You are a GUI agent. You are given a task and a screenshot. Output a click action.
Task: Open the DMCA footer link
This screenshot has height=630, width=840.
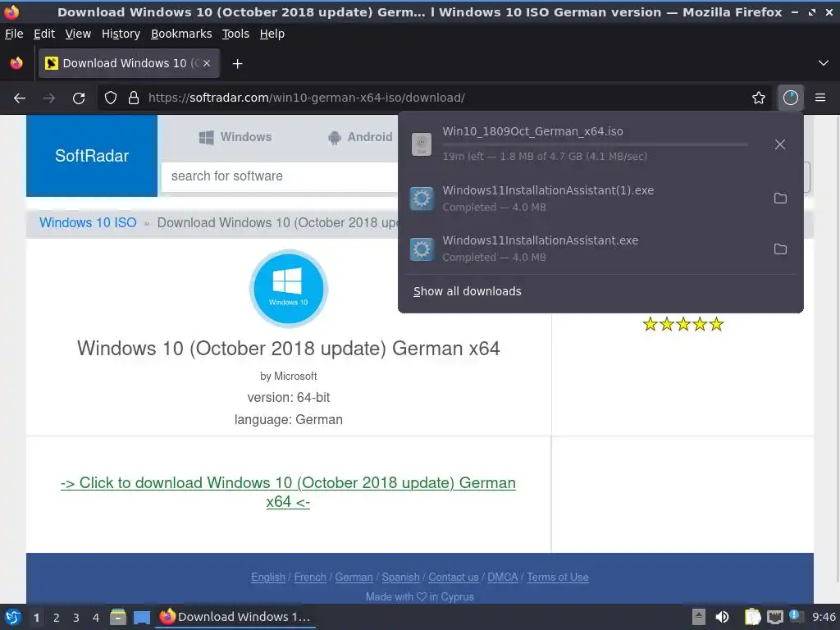click(503, 577)
